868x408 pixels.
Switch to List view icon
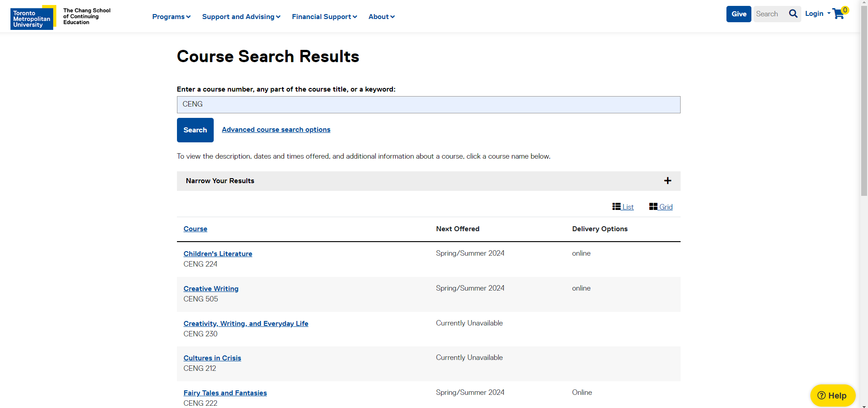[x=617, y=207]
